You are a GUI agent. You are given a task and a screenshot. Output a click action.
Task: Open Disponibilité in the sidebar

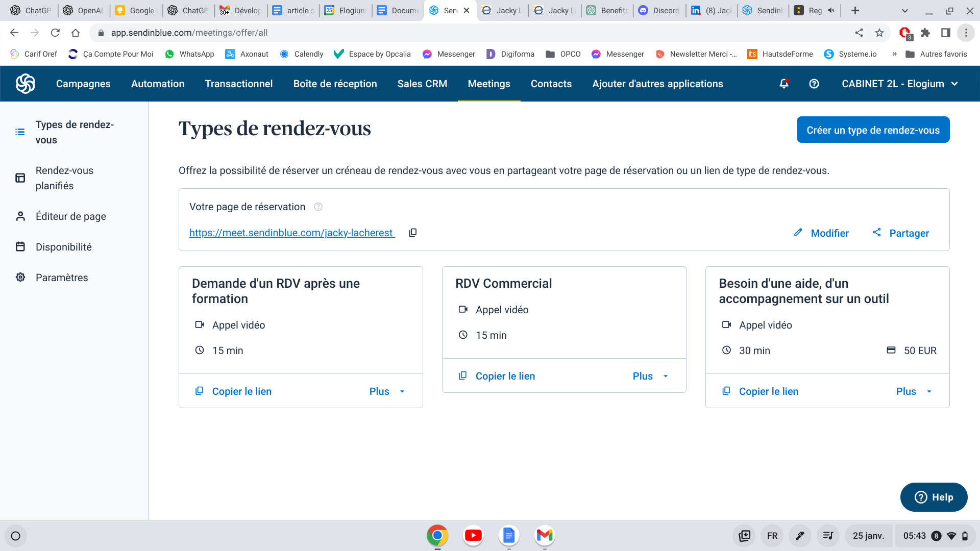[64, 247]
